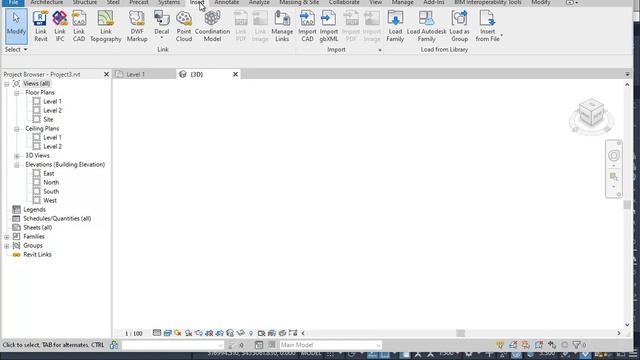Click the Link Revit tool
640x360 pixels.
(40, 27)
